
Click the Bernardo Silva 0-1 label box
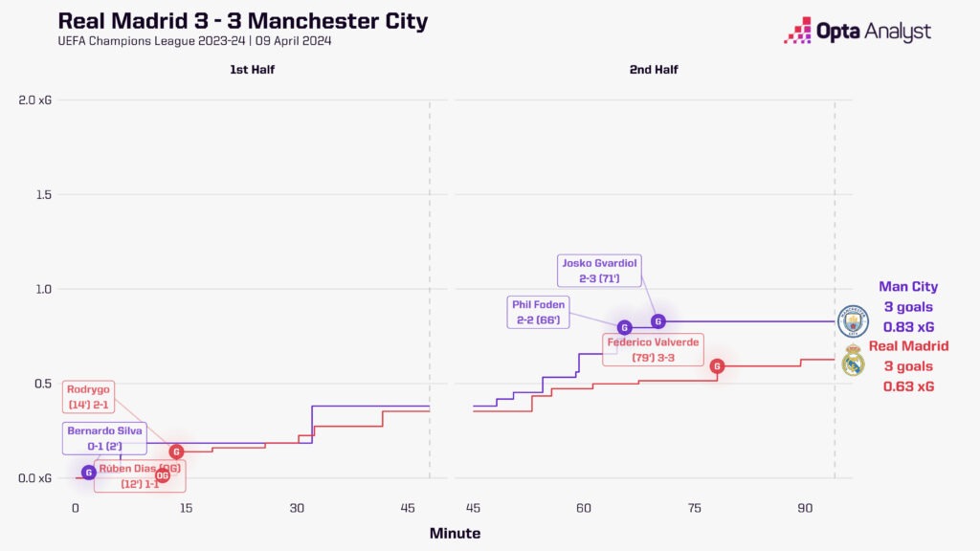point(104,438)
